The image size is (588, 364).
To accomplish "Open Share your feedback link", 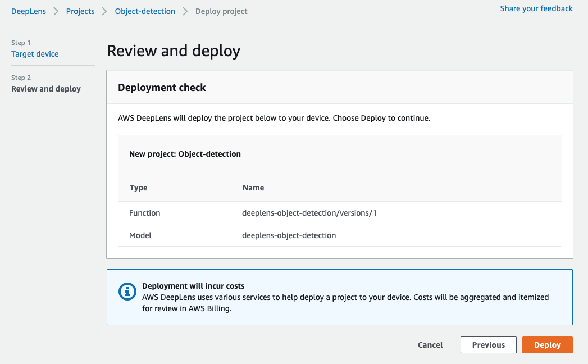I will pos(536,8).
